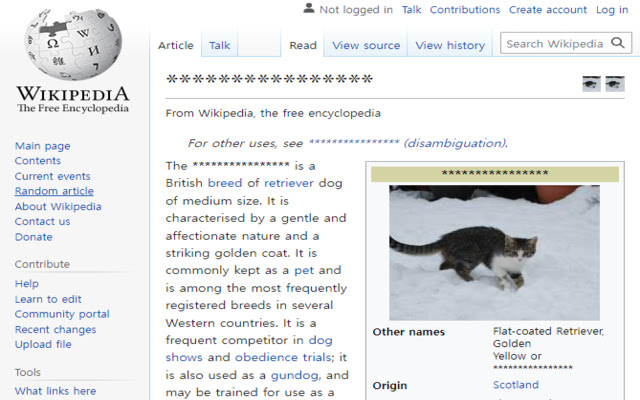
Task: Click the Tools sidebar heading
Action: point(28,372)
